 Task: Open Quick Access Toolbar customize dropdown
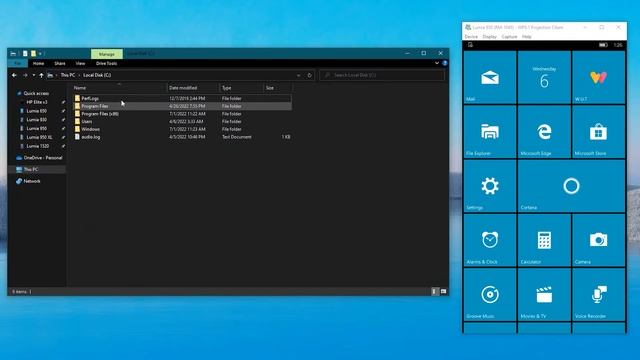[40, 53]
